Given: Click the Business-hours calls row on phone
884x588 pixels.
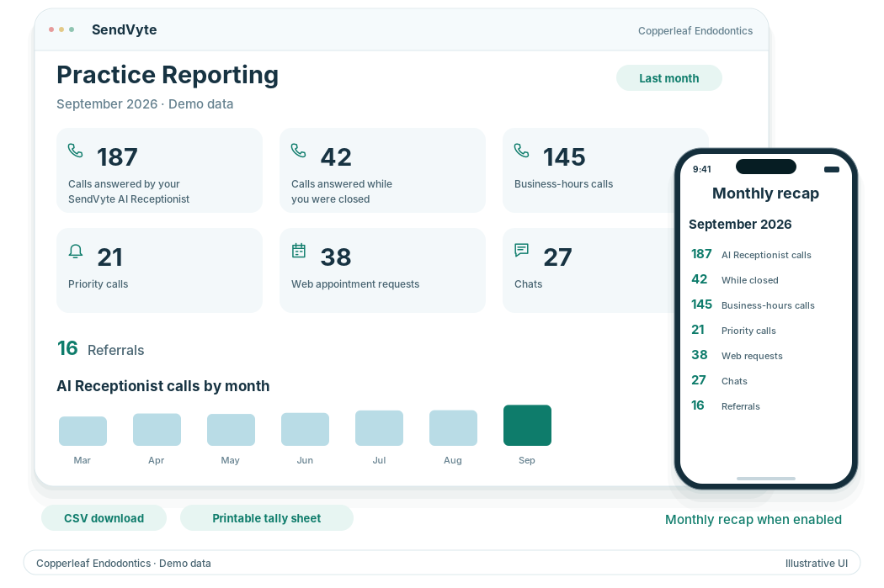Looking at the screenshot, I should (x=754, y=305).
